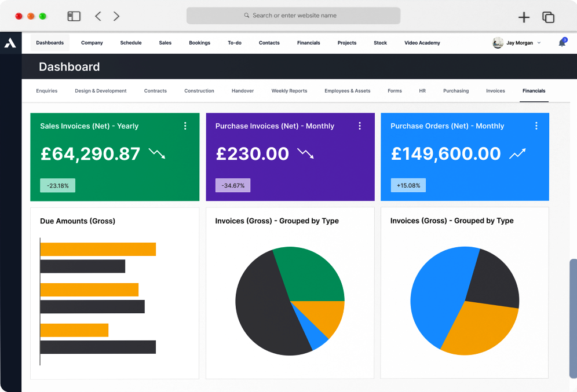Show all tabs using the overview icon
This screenshot has width=577, height=392.
point(548,17)
